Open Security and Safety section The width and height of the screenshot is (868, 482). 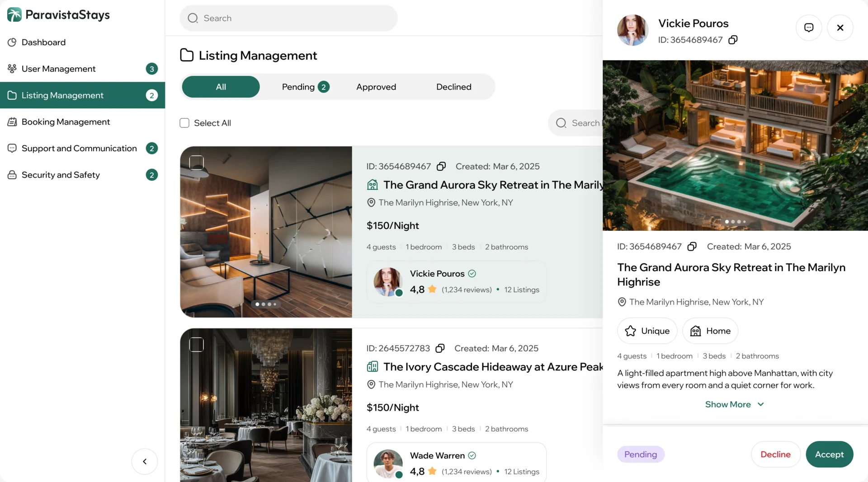pos(82,175)
